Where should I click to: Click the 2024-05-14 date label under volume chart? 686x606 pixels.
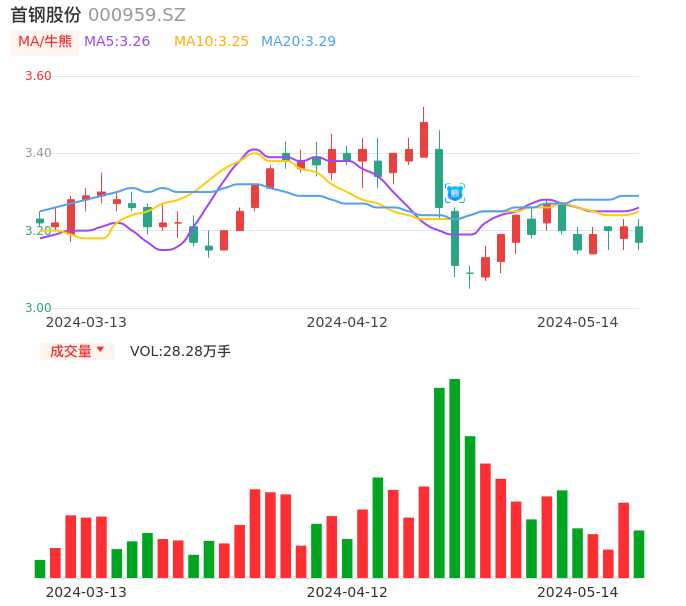[x=578, y=592]
